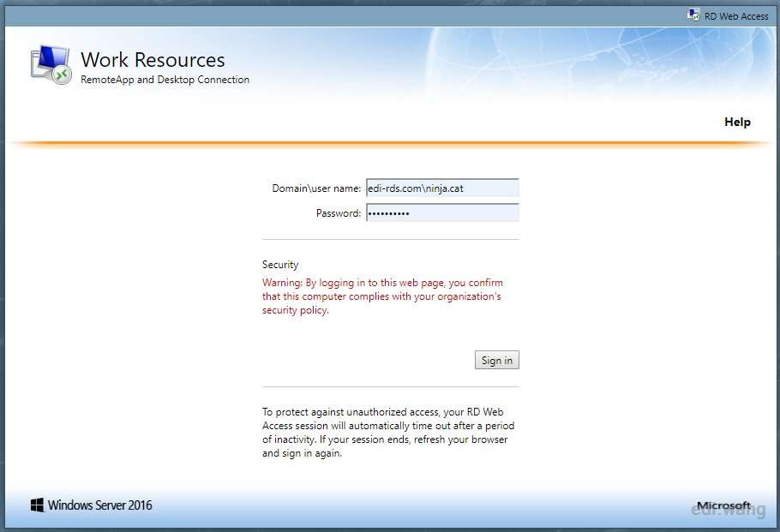Screen dimensions: 780x532
Task: Click the RemoteApp and Desktop Connection subtitle
Action: click(x=165, y=80)
